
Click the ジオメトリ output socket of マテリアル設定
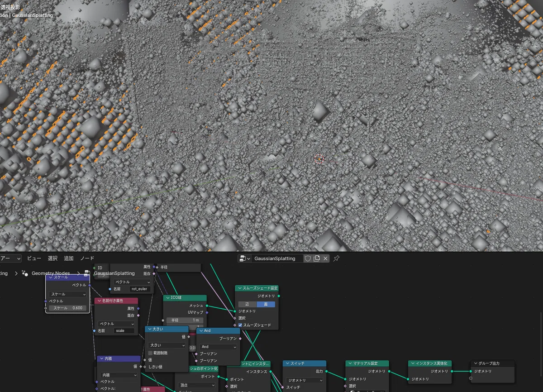click(389, 371)
